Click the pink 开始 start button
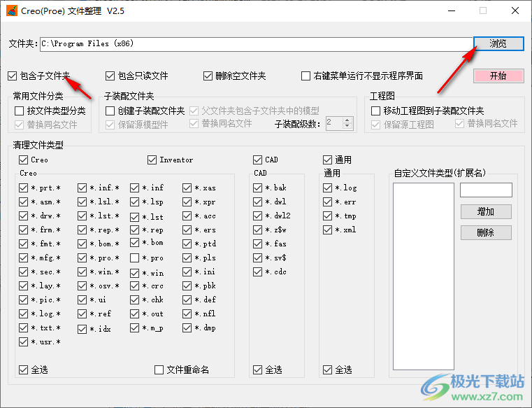 pyautogui.click(x=498, y=76)
